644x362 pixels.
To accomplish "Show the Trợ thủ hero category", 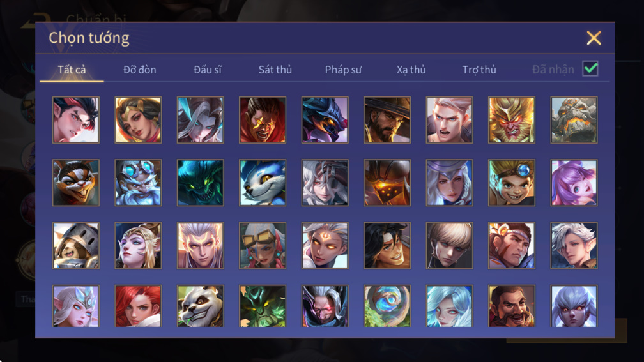I will (x=479, y=70).
